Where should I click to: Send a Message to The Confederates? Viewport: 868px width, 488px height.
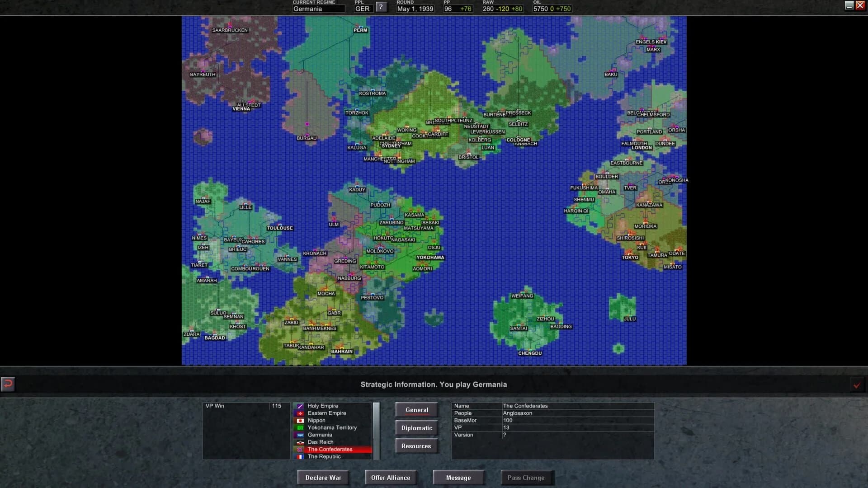click(458, 477)
